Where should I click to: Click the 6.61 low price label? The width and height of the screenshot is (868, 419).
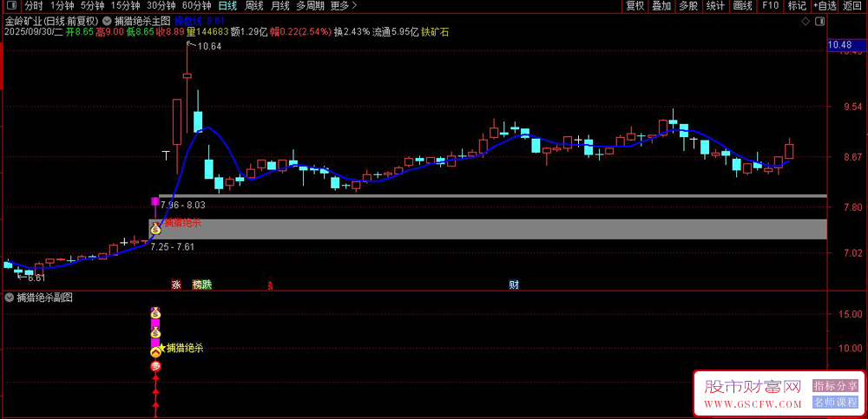pos(35,278)
